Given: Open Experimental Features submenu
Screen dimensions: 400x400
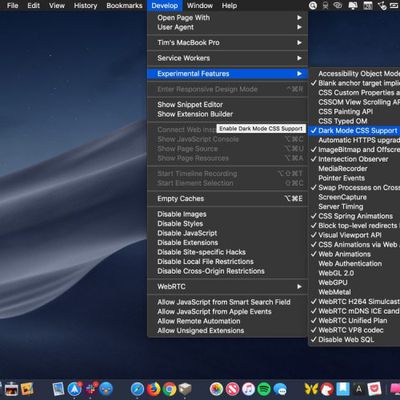Looking at the screenshot, I should pos(227,74).
